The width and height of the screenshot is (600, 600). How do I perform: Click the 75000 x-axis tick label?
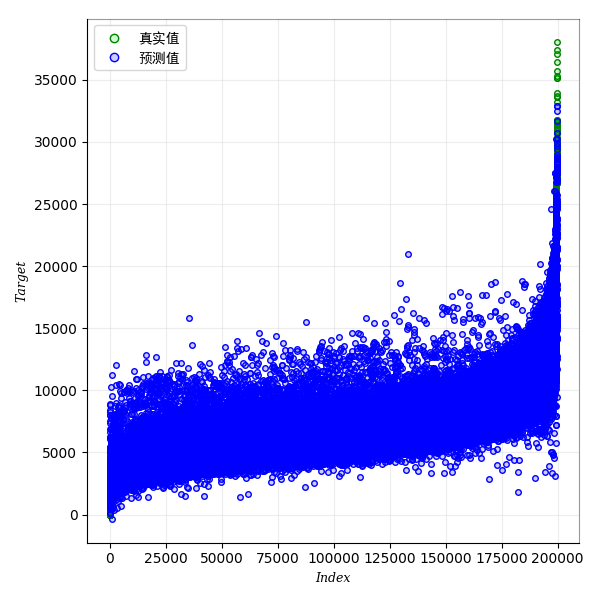point(278,558)
